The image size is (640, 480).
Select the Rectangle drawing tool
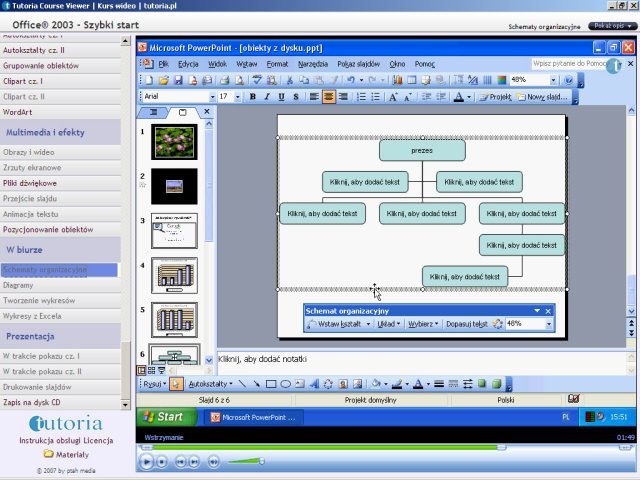coord(270,383)
